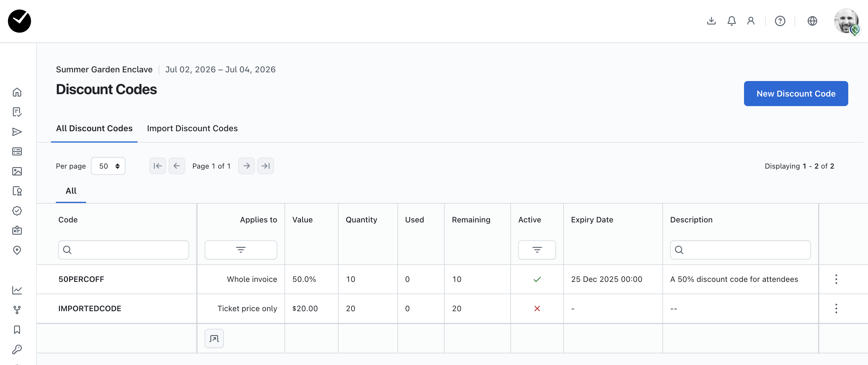Image resolution: width=868 pixels, height=365 pixels.
Task: Click the New Discount Code button
Action: (796, 94)
